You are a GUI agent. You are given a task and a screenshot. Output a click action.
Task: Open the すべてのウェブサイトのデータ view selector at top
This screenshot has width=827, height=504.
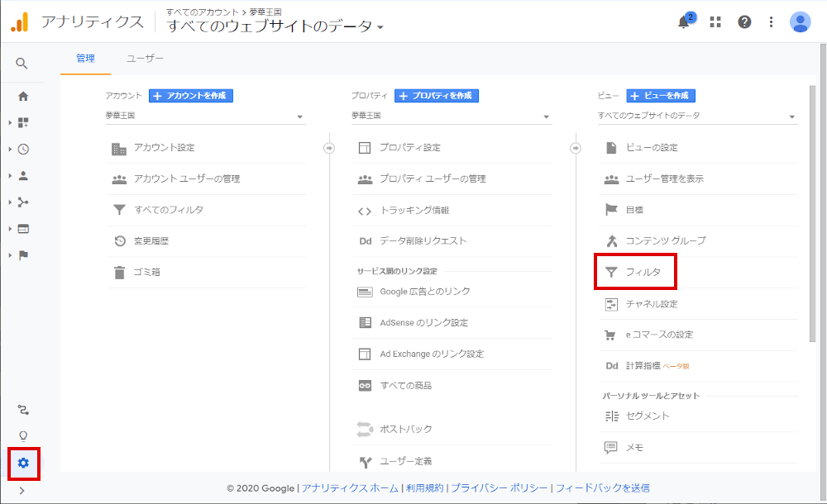(x=275, y=26)
